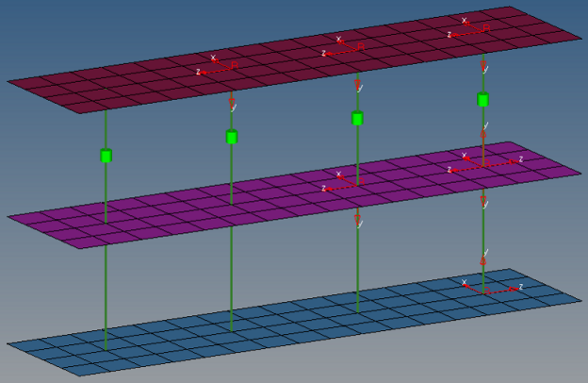Select the rightmost green connector square

coord(483,100)
